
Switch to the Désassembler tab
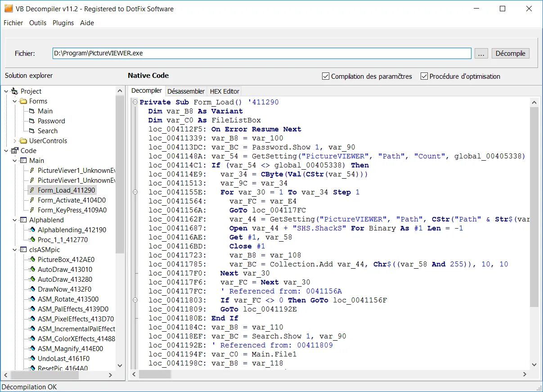coord(186,91)
